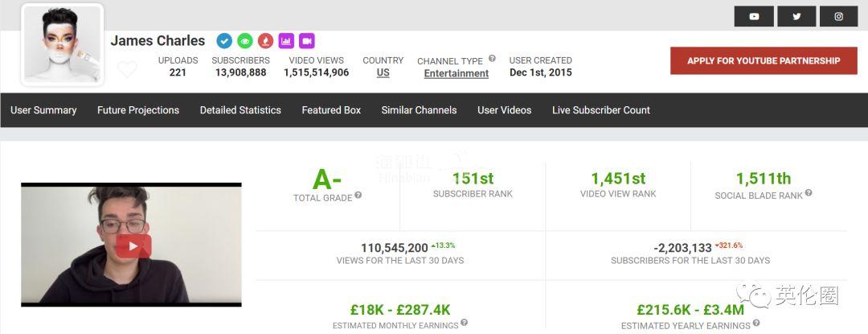Click the 110,545,200 views value
This screenshot has height=334, width=868.
(x=395, y=248)
